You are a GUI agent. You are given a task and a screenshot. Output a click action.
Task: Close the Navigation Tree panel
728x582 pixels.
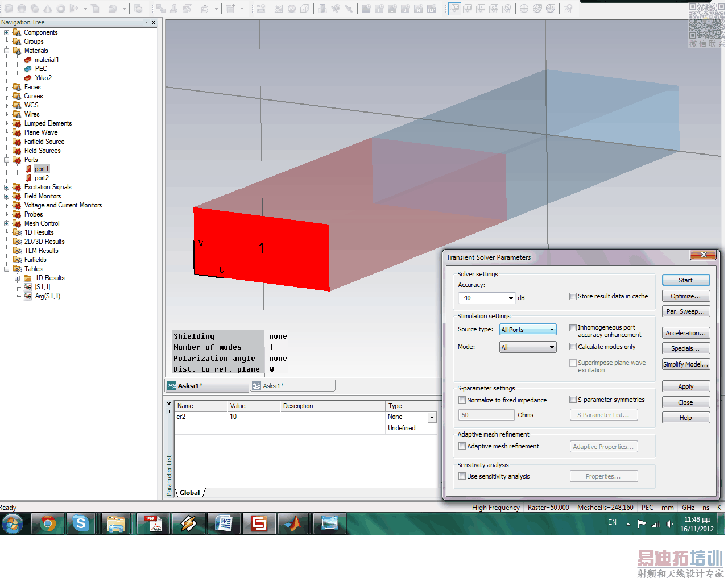point(154,23)
